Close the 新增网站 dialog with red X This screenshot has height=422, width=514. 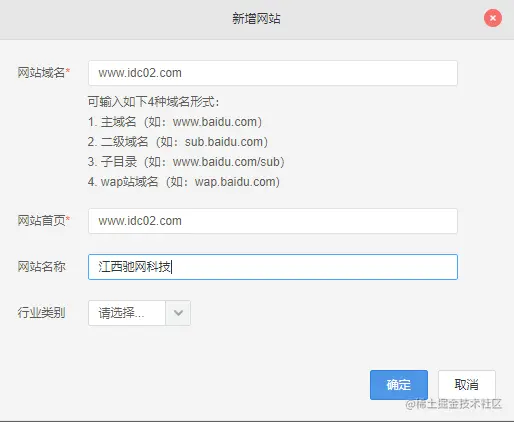(x=493, y=18)
